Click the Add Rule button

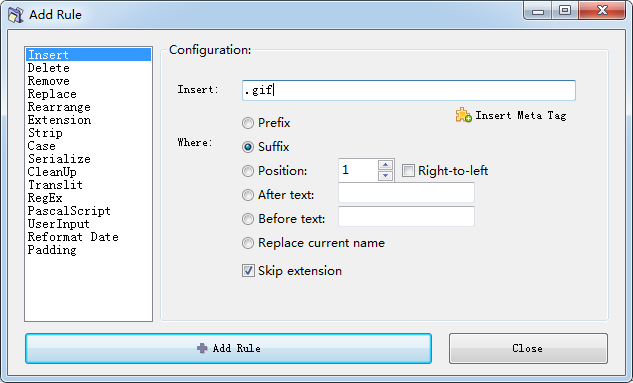[228, 348]
